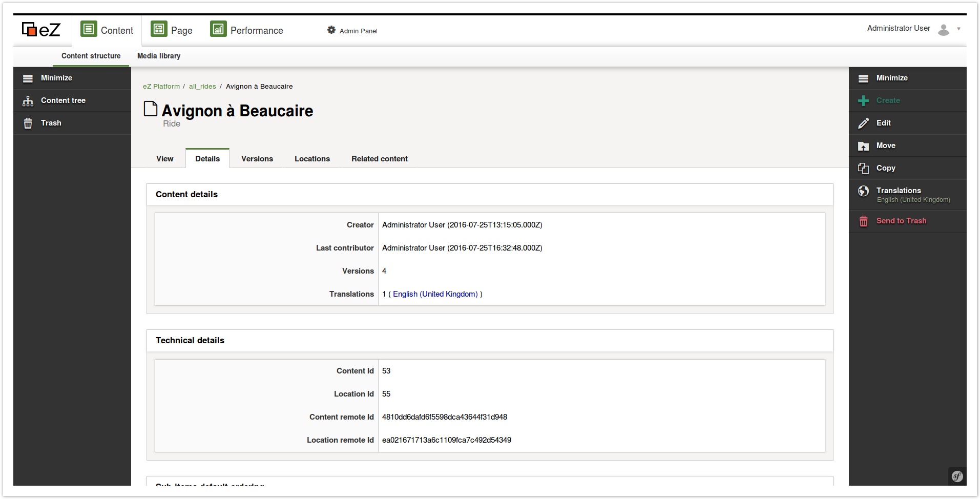Open the Symfony debug toolbar icon
The image size is (980, 499).
(957, 476)
